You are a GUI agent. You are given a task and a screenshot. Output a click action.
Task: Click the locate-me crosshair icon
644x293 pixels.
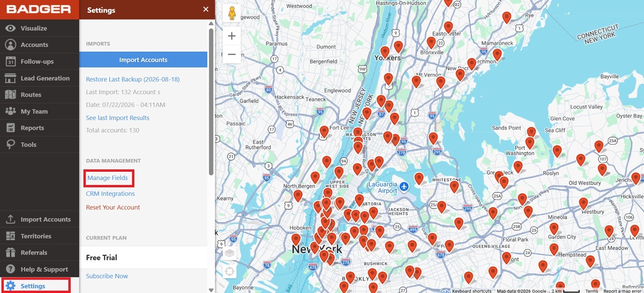pos(230,272)
